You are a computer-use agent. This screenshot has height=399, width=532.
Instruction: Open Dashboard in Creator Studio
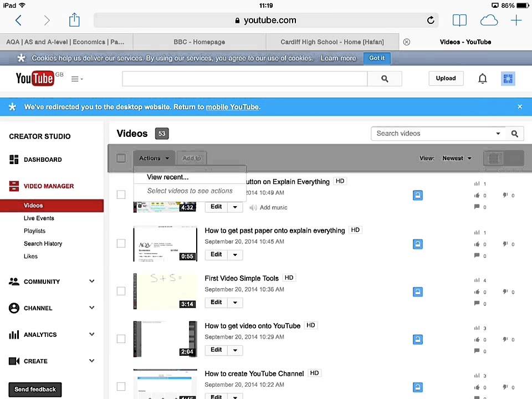tap(35, 160)
